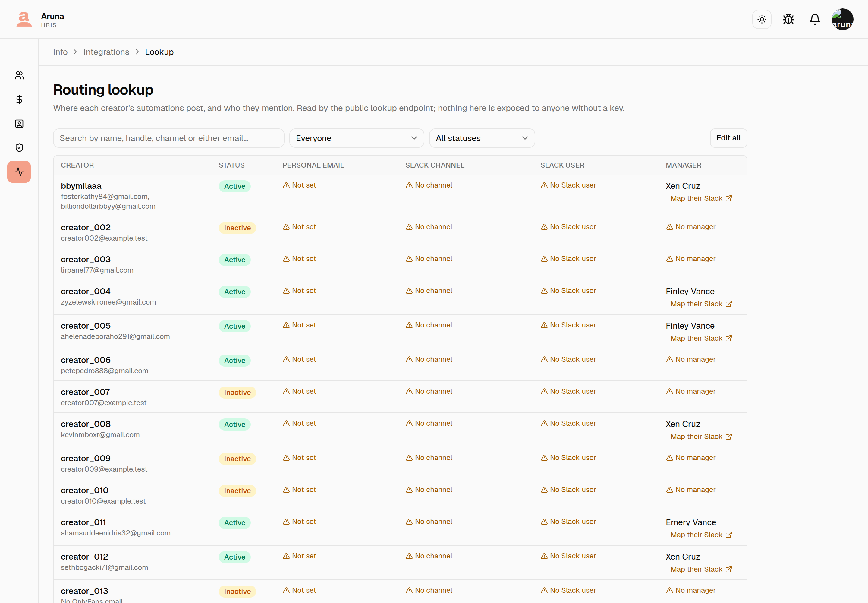This screenshot has width=868, height=603.
Task: Click No Slack user in creator_010 row
Action: [568, 490]
